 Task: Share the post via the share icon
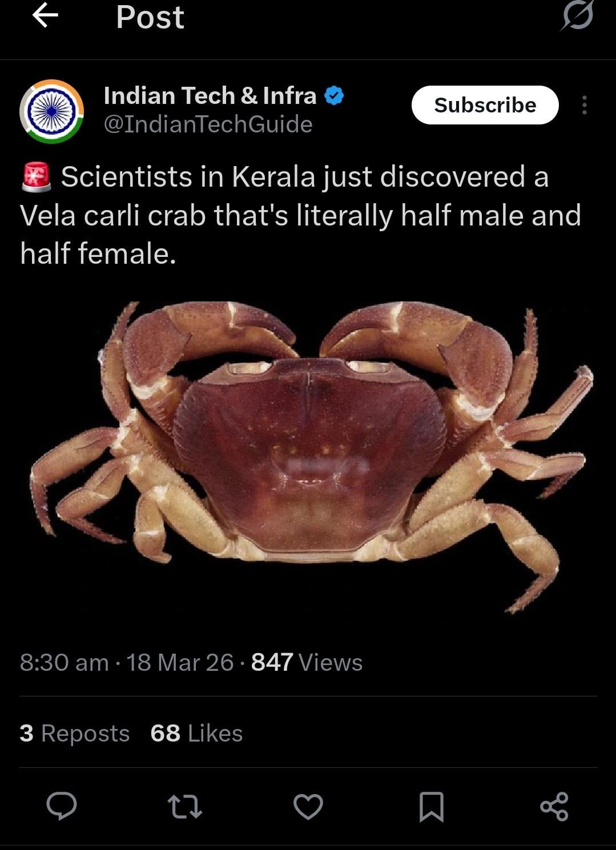point(554,807)
